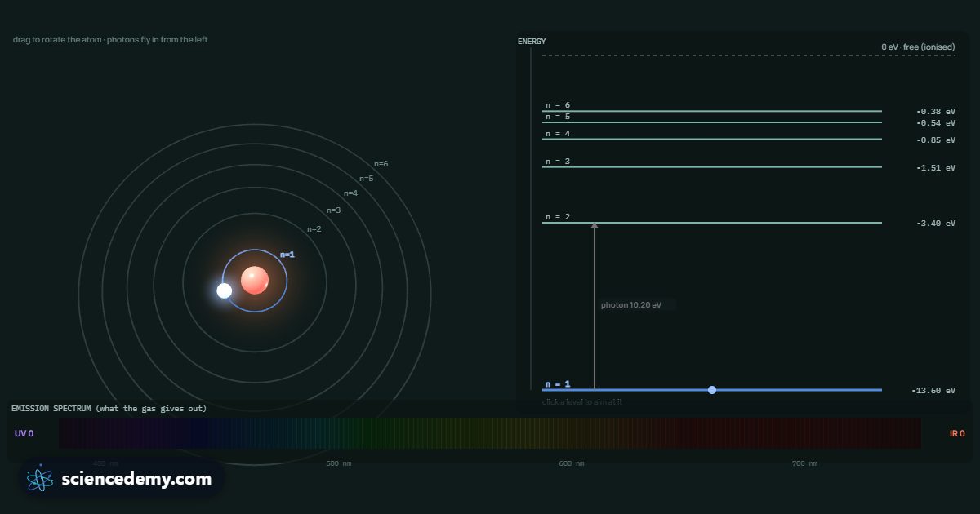Click the white electron on the n=1 orbit

225,290
